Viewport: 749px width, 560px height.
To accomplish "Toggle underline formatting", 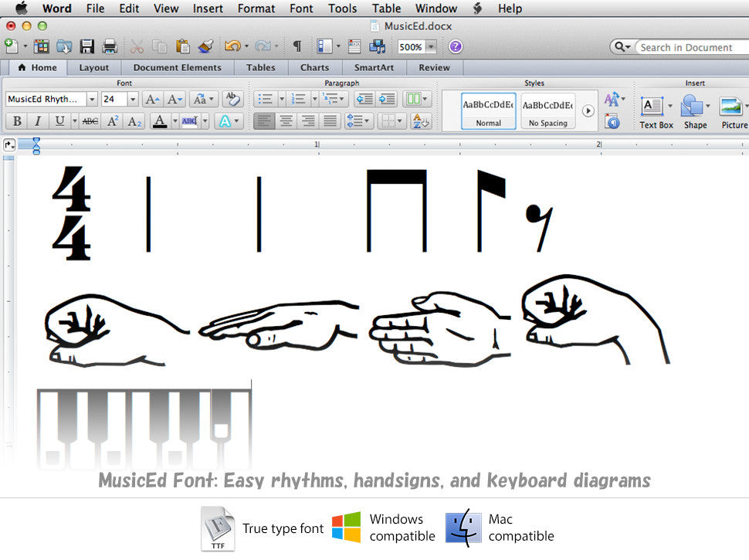I will [59, 120].
